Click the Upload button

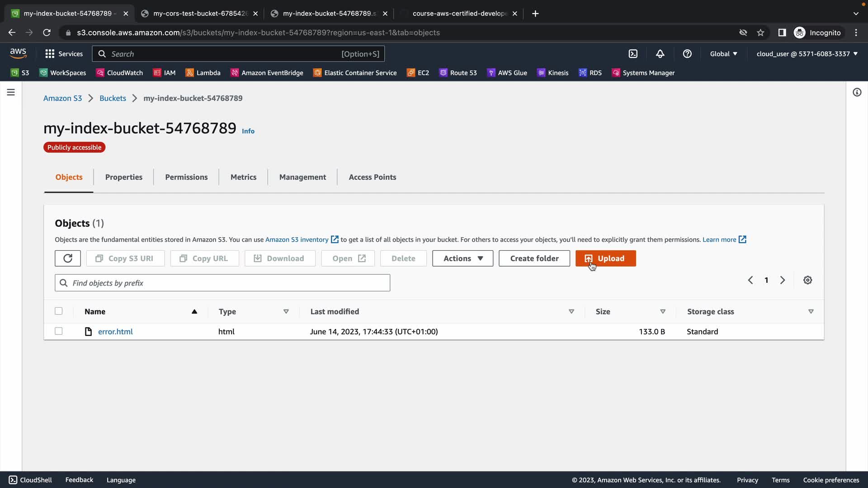[605, 258]
